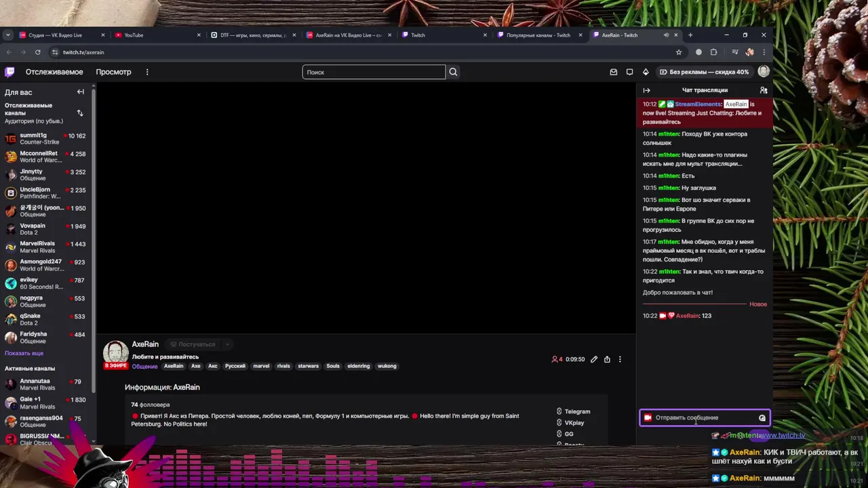Sort followed channels by audience
This screenshot has height=488, width=868.
click(x=80, y=113)
